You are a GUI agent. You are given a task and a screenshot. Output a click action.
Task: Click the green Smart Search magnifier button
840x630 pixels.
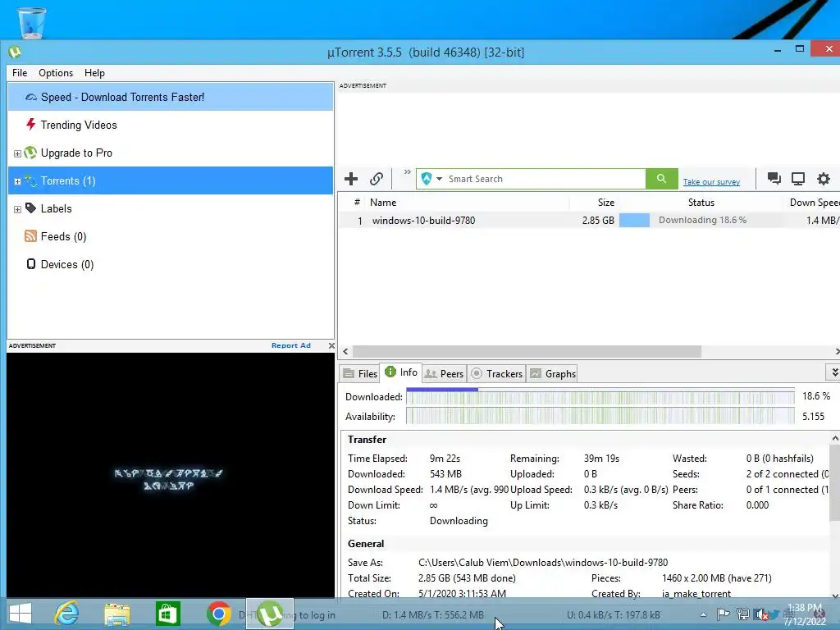(x=662, y=178)
